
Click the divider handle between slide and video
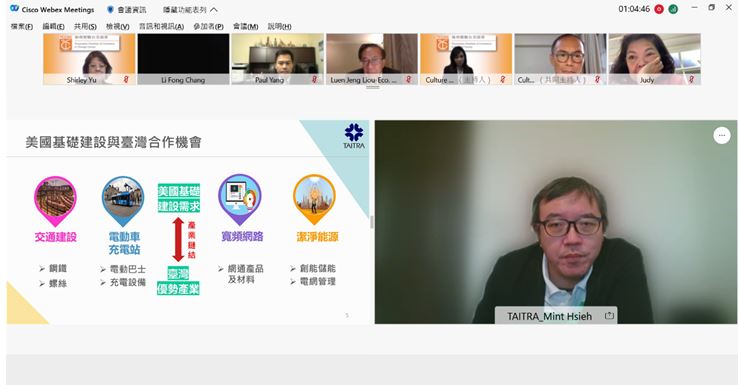point(371,222)
